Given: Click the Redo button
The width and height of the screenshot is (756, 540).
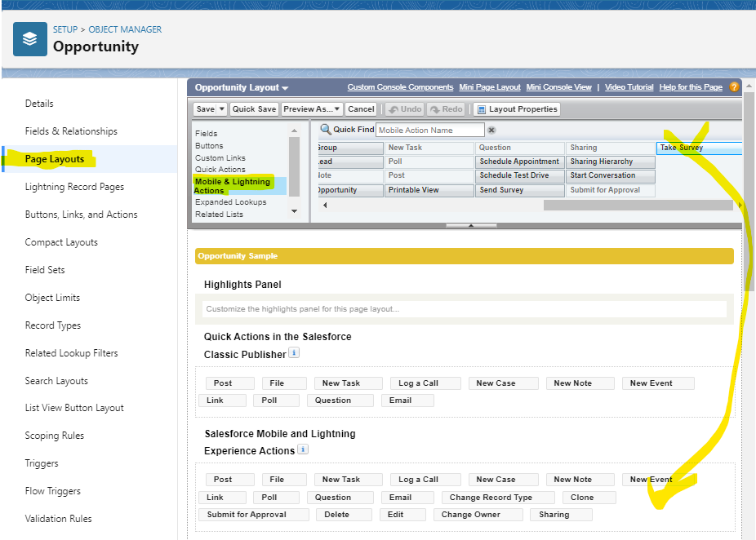Looking at the screenshot, I should click(446, 108).
